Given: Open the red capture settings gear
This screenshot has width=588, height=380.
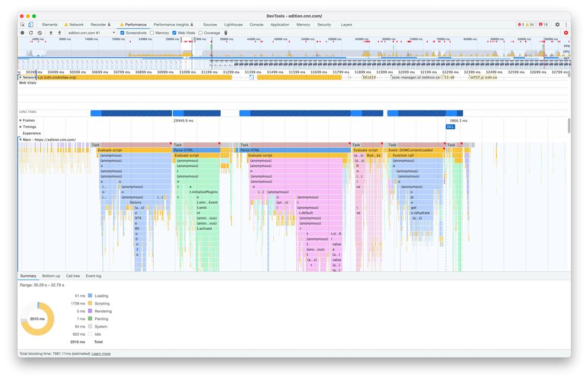Looking at the screenshot, I should click(x=566, y=33).
